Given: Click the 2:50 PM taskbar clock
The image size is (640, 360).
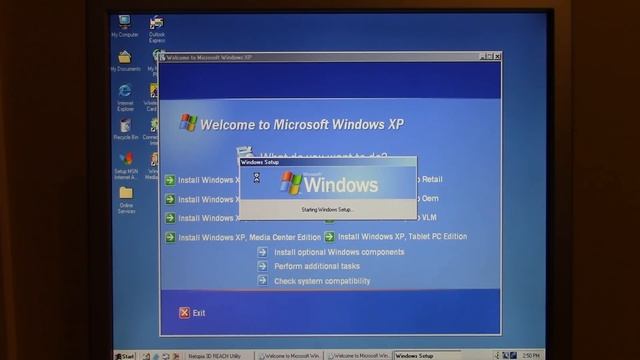Looking at the screenshot, I should point(531,356).
